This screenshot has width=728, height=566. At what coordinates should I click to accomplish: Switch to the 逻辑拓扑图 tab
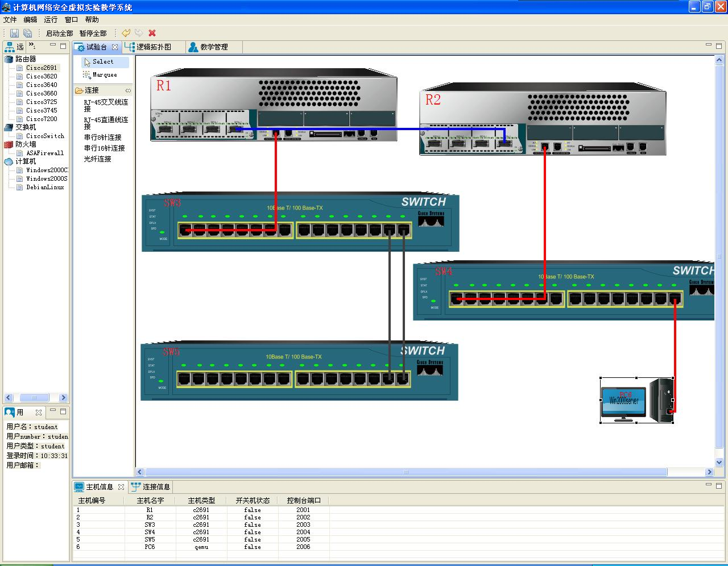click(153, 47)
